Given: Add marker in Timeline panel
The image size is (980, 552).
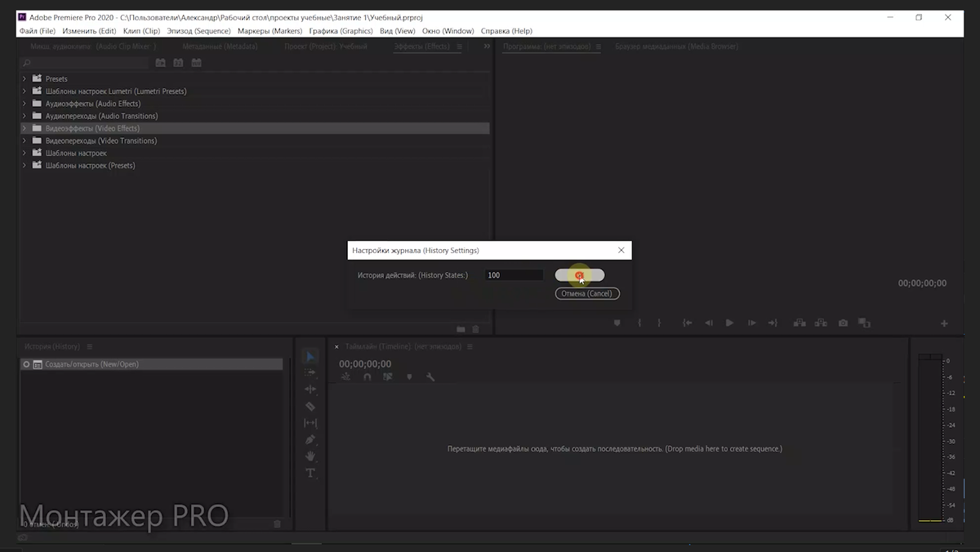Looking at the screenshot, I should pyautogui.click(x=409, y=377).
